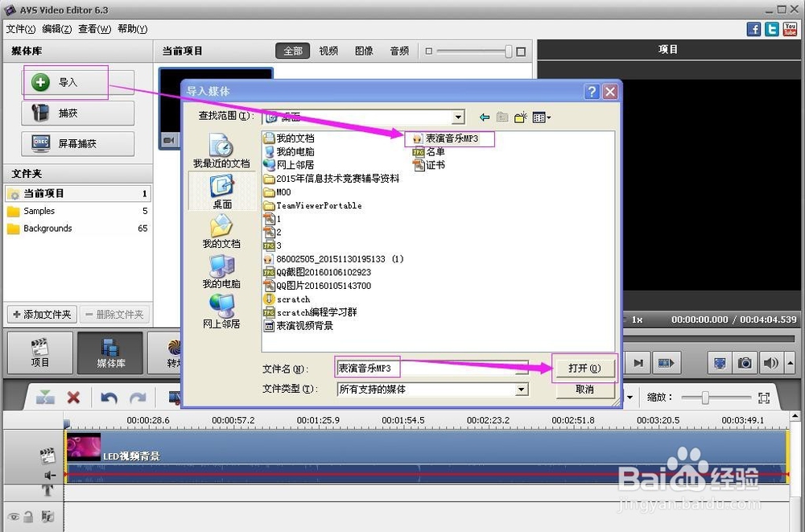Select the 名单 file
Image resolution: width=805 pixels, height=532 pixels.
coord(429,152)
